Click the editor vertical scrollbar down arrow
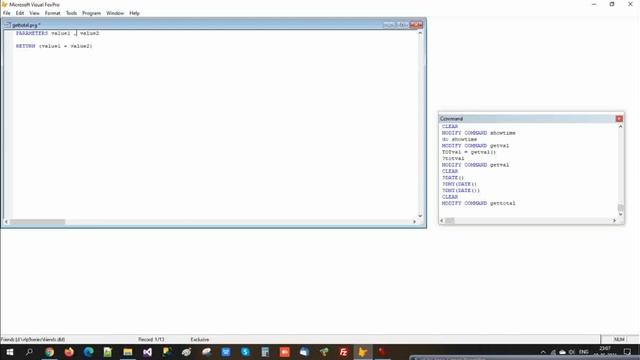640x360 pixels. click(420, 216)
